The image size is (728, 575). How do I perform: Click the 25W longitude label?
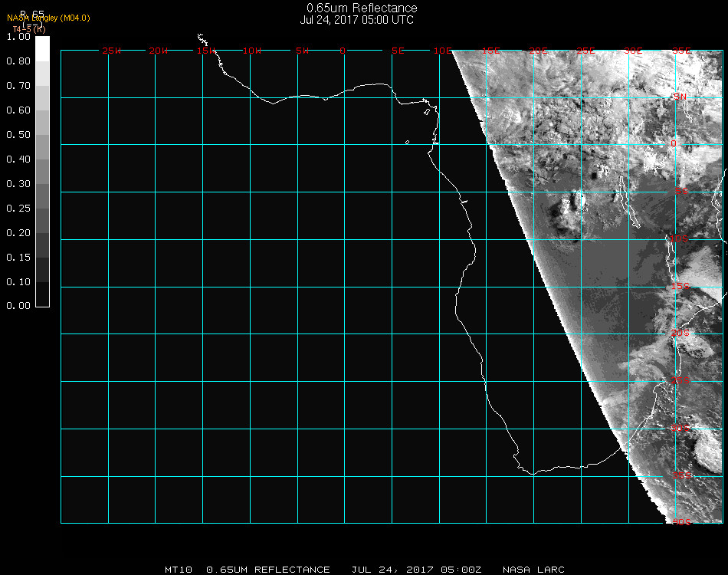111,51
